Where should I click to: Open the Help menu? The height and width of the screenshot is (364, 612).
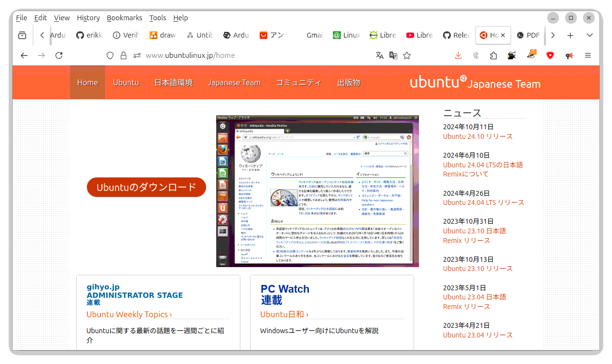181,18
